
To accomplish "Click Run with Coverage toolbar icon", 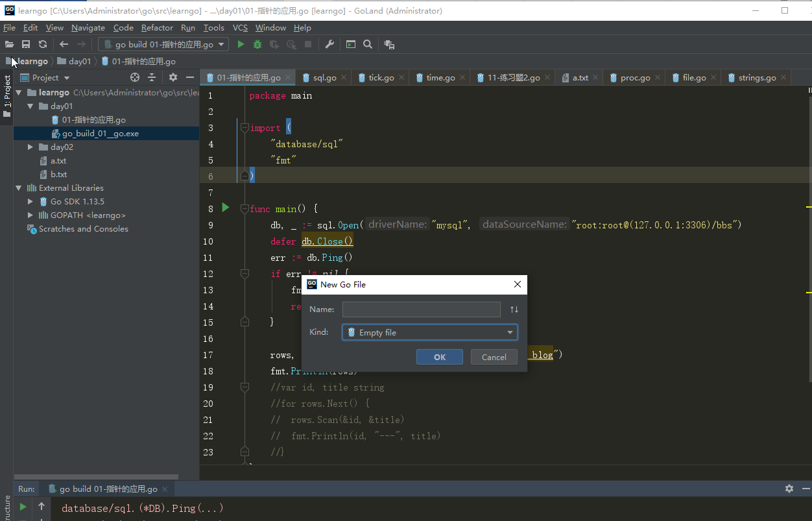I will pos(274,44).
